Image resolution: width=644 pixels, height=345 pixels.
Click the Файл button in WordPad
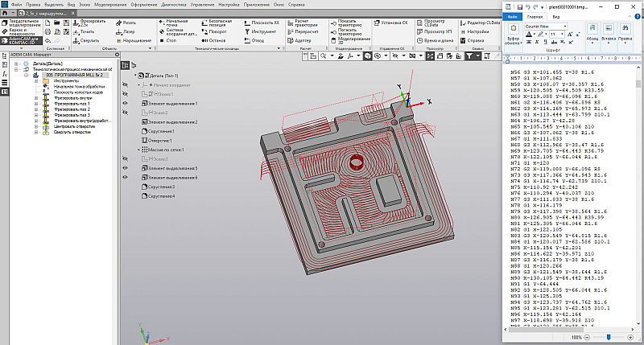(512, 15)
